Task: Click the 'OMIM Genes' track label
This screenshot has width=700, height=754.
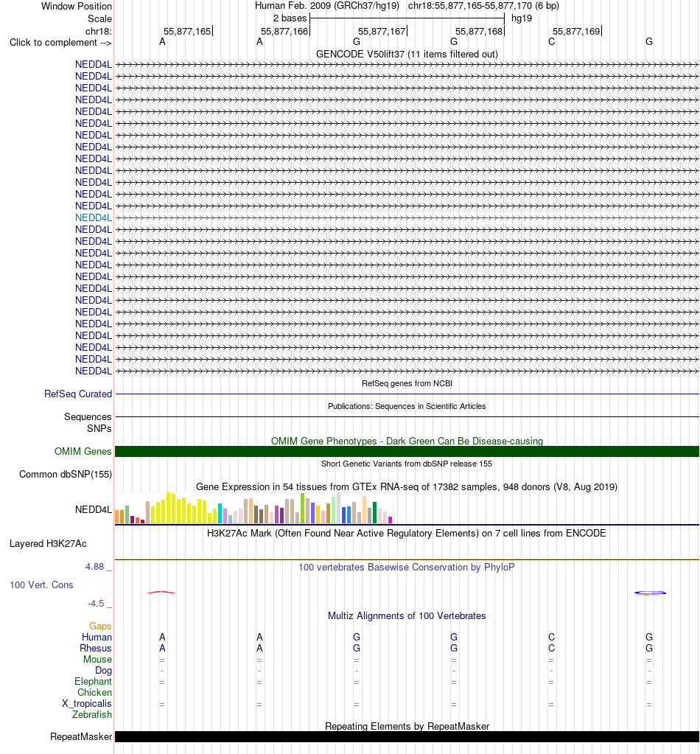Action: 83,451
